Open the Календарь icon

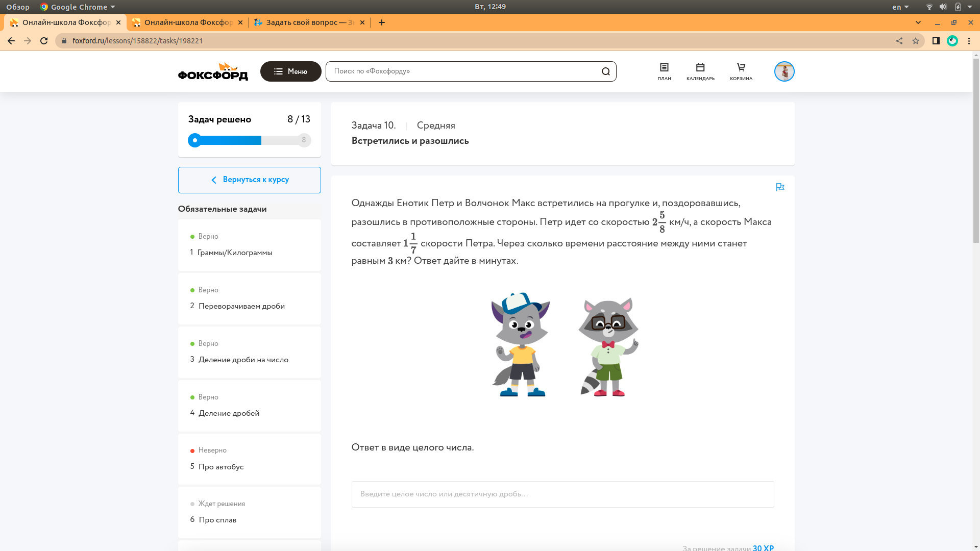click(700, 71)
